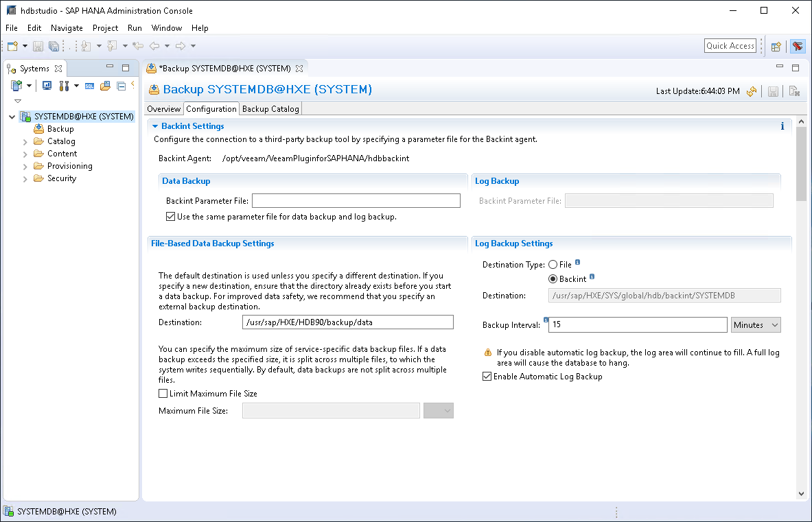Open the SQL Console from the Systems toolbar
Image resolution: width=812 pixels, height=522 pixels.
[89, 85]
